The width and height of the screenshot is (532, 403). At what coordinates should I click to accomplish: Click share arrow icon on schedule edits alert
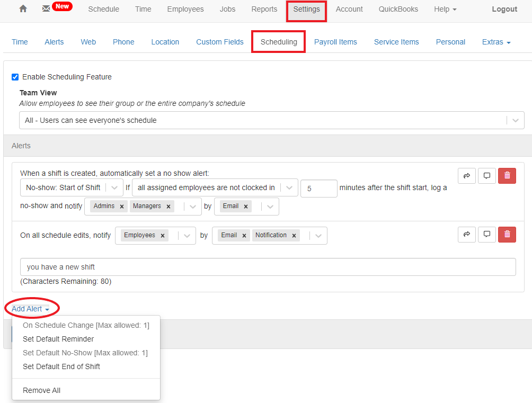point(466,235)
